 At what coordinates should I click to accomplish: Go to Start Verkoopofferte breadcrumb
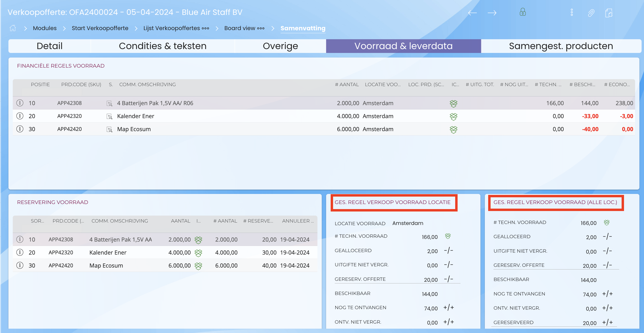[100, 28]
